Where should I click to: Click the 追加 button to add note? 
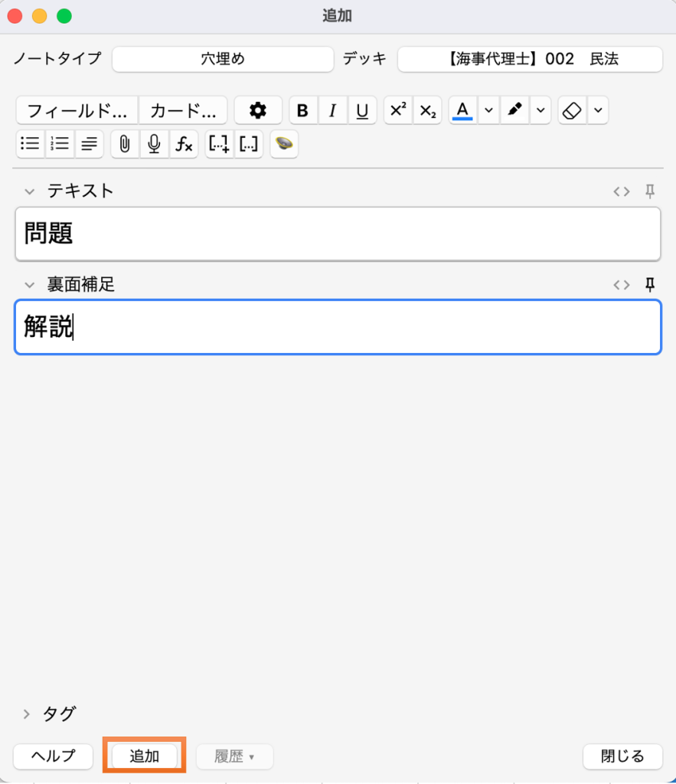pos(145,756)
